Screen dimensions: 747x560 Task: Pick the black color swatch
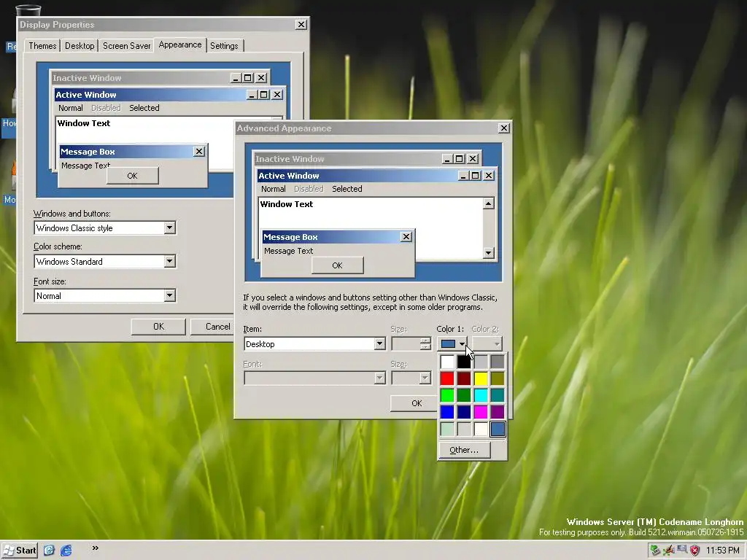(464, 362)
